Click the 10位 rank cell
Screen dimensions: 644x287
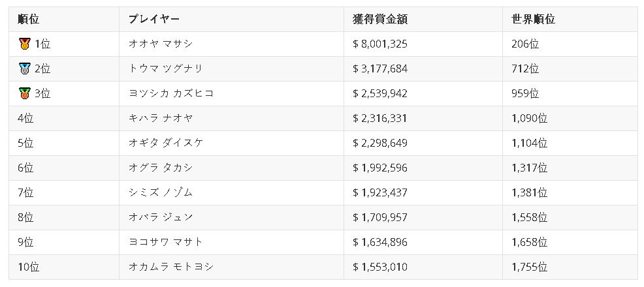[x=29, y=267]
